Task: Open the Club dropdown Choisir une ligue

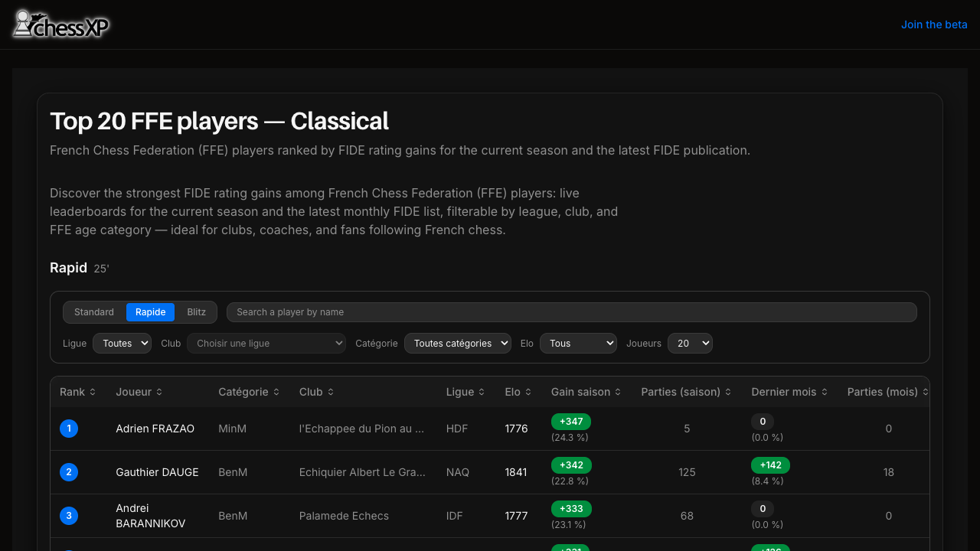Action: pos(266,344)
